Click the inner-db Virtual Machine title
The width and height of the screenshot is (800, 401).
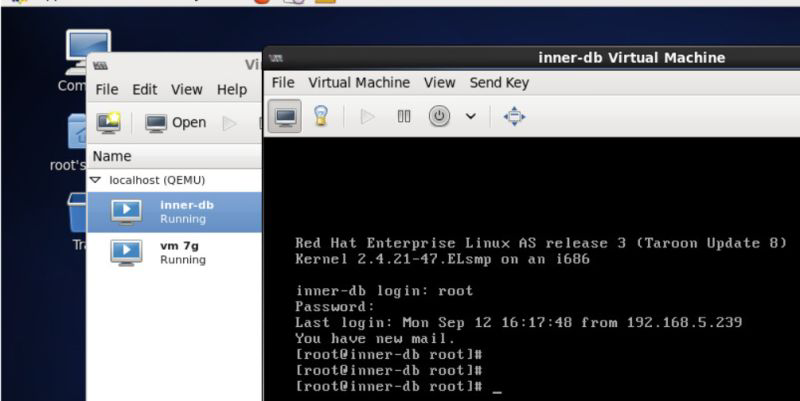point(632,58)
